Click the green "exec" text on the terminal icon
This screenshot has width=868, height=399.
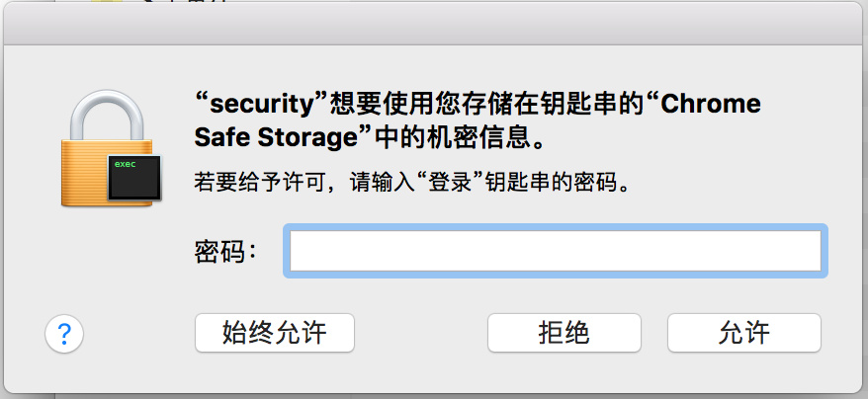coord(126,164)
